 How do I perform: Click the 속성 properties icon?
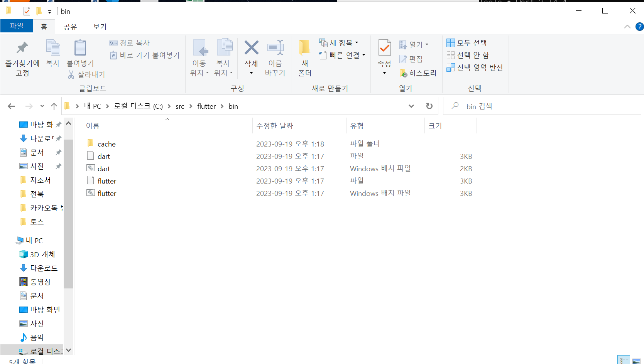[384, 48]
